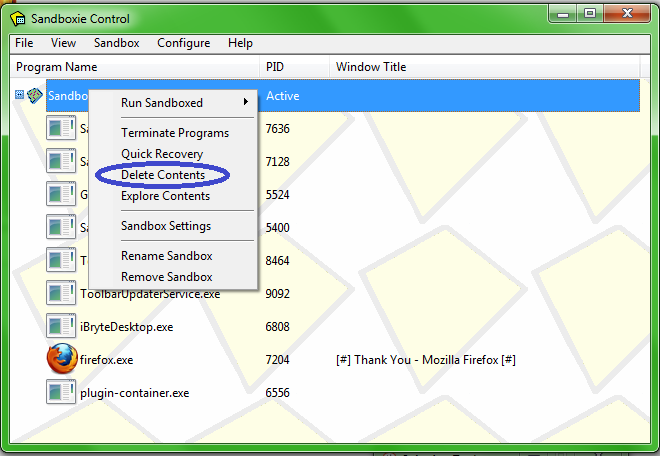Sort by Window Title column header

point(484,67)
